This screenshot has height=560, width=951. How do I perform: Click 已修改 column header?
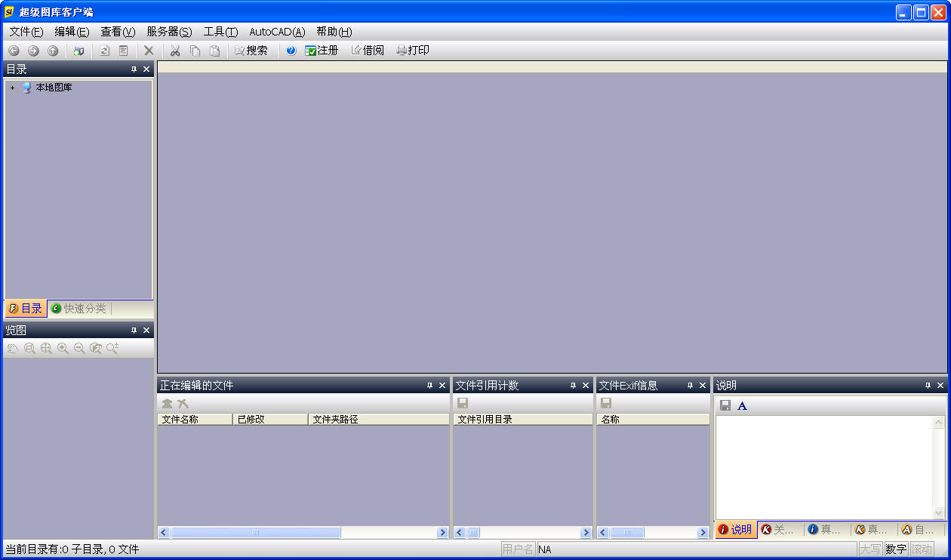point(270,420)
